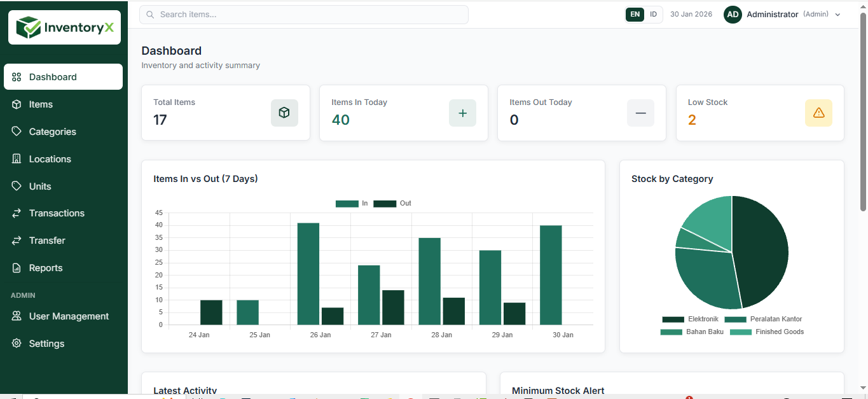The width and height of the screenshot is (868, 399).
Task: Expand the Administrator account dropdown
Action: pyautogui.click(x=773, y=14)
